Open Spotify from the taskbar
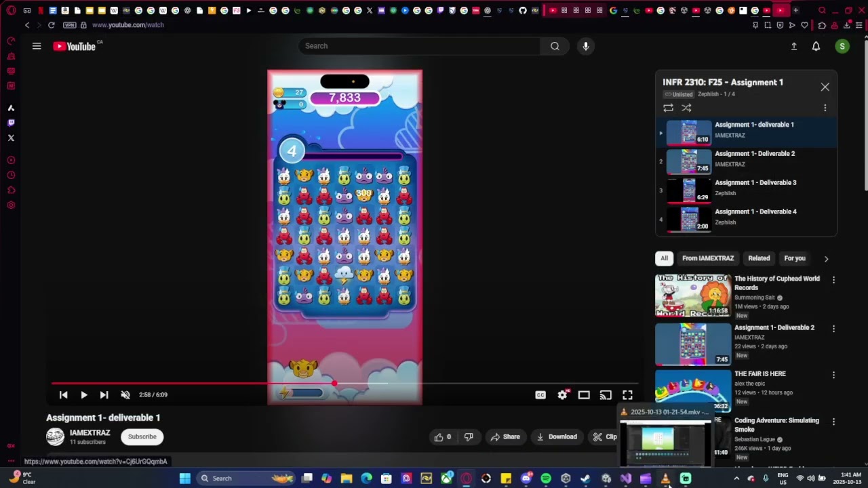This screenshot has height=488, width=868. click(x=546, y=479)
